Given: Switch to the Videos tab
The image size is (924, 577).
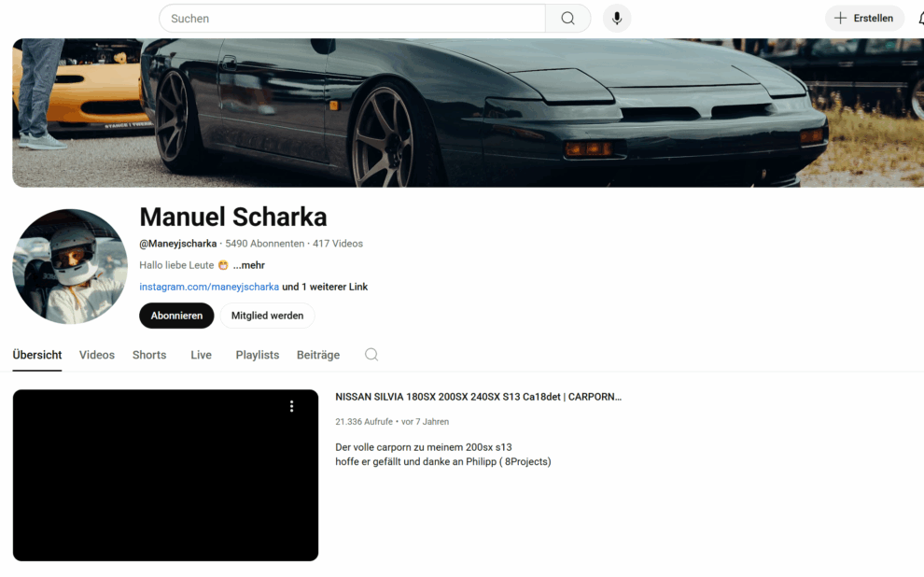Looking at the screenshot, I should tap(97, 355).
